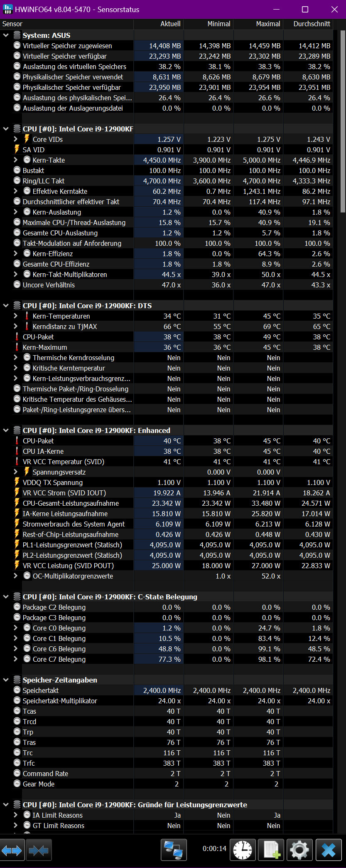The height and width of the screenshot is (868, 346).
Task: Expand the Spannungsversatz row
Action: pyautogui.click(x=16, y=472)
